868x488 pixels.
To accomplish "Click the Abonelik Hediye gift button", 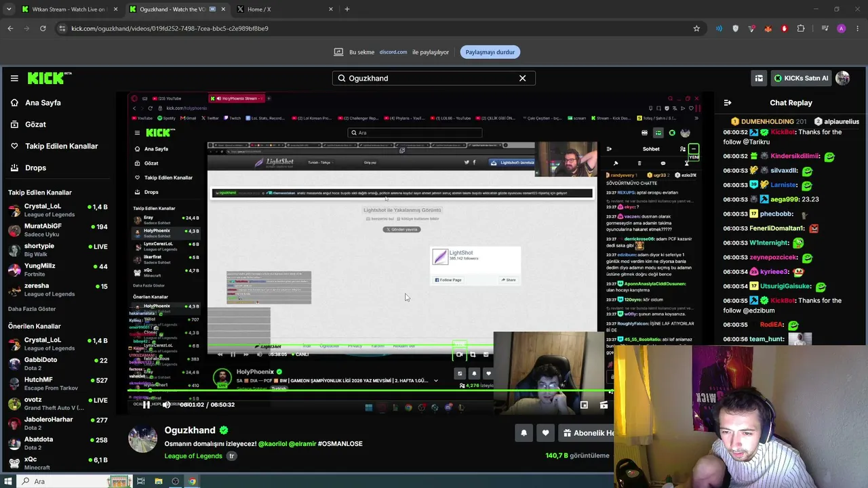I will click(x=587, y=433).
